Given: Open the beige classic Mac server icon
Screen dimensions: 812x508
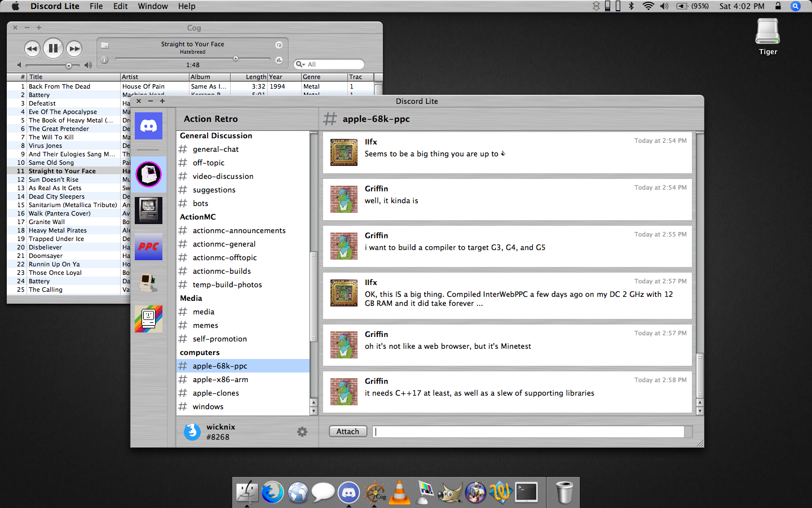Looking at the screenshot, I should 148,283.
